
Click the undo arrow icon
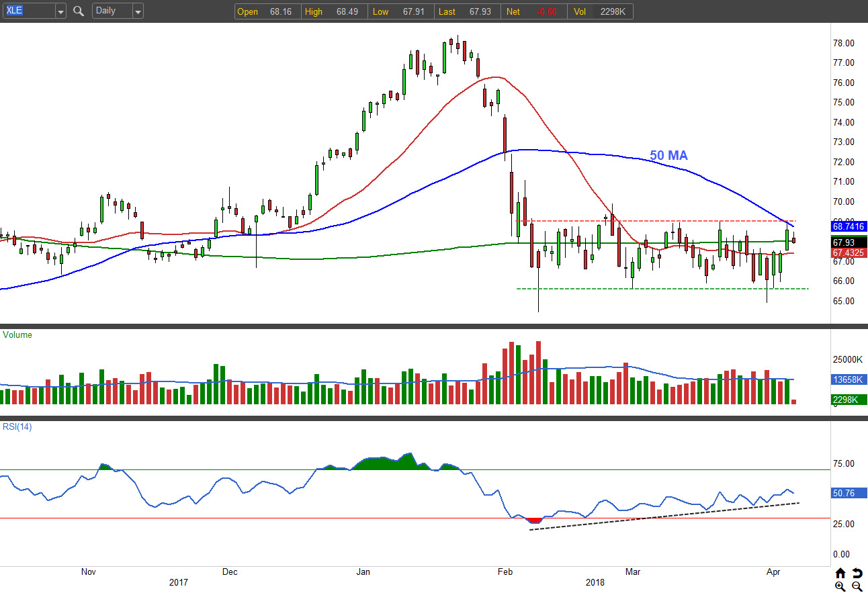[x=857, y=573]
